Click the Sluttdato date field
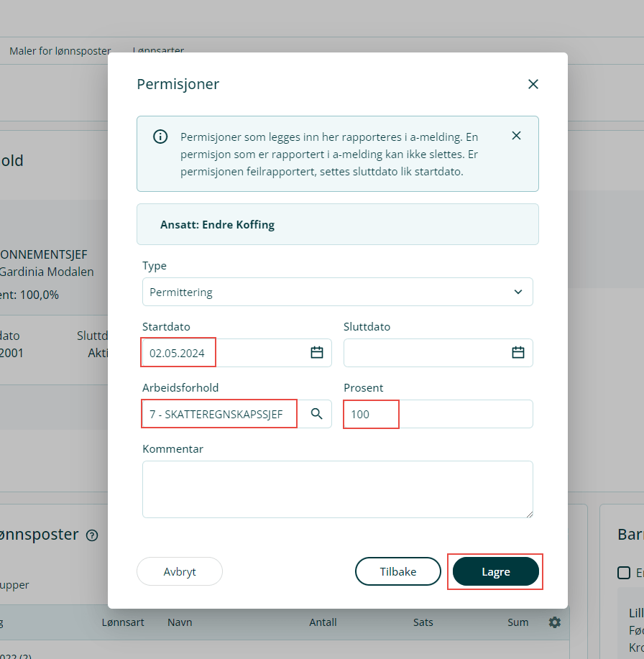Image resolution: width=644 pixels, height=659 pixels. pos(425,353)
